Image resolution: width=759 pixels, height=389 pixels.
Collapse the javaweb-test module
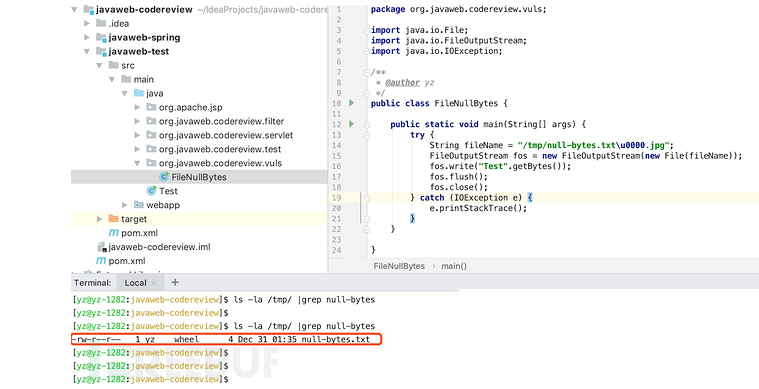click(x=87, y=51)
